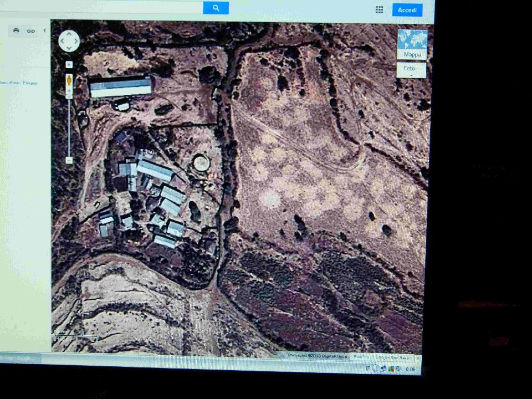
Task: Click the multicolored tray icon
Action: click(x=391, y=369)
